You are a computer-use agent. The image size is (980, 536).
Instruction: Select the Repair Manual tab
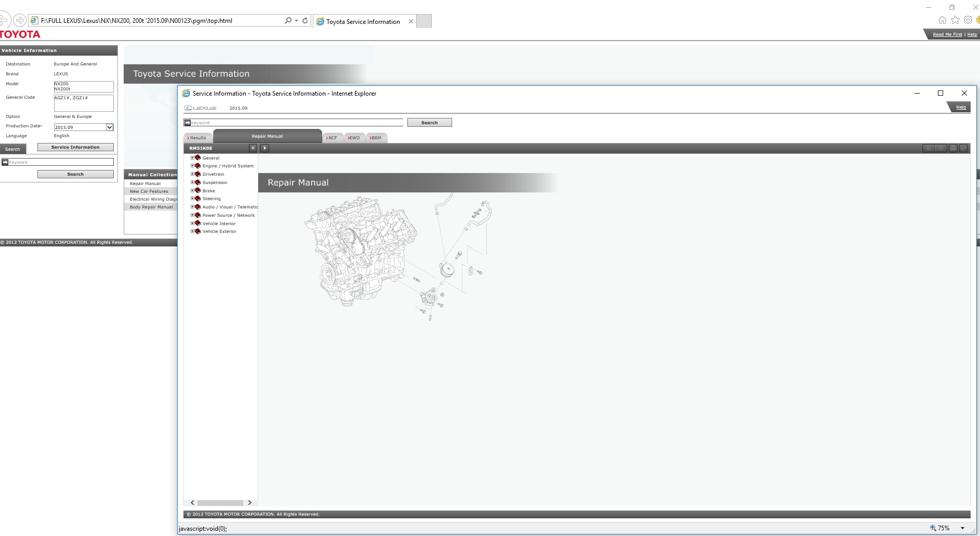267,136
